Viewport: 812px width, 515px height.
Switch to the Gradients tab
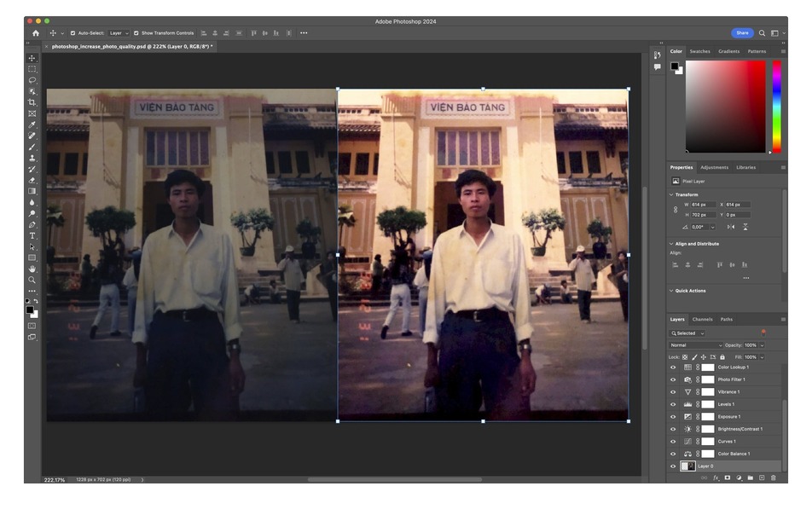coord(728,51)
